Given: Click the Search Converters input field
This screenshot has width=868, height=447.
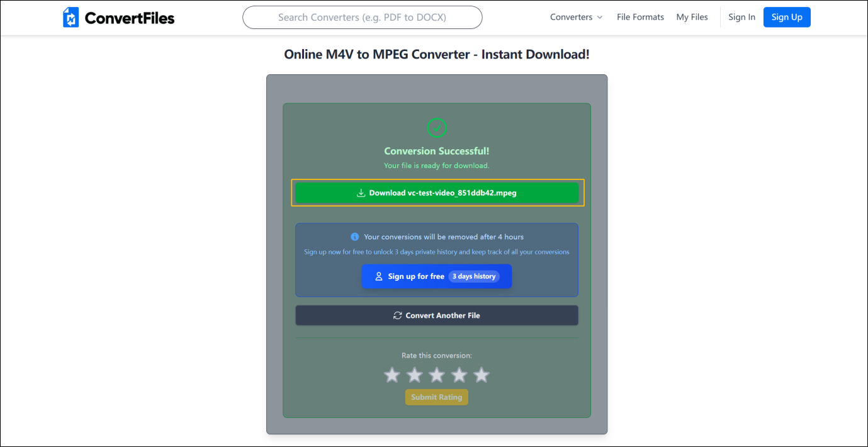Looking at the screenshot, I should (x=362, y=17).
